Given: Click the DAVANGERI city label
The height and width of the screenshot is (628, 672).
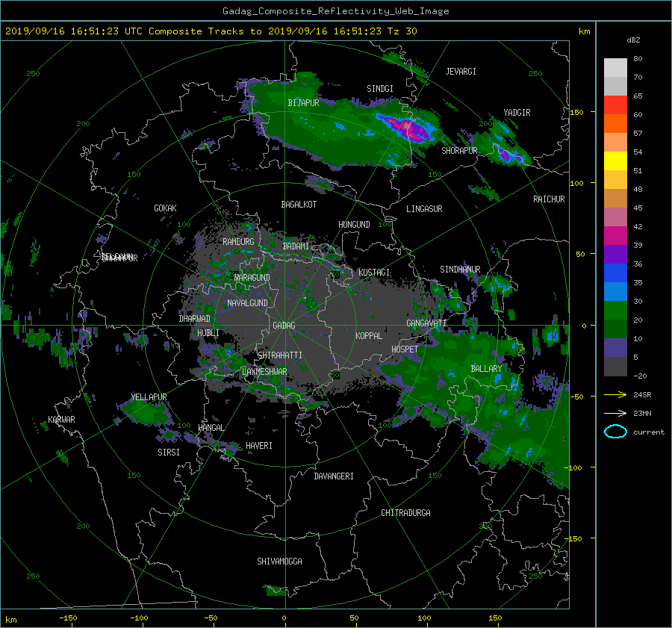Looking at the screenshot, I should coord(334,476).
